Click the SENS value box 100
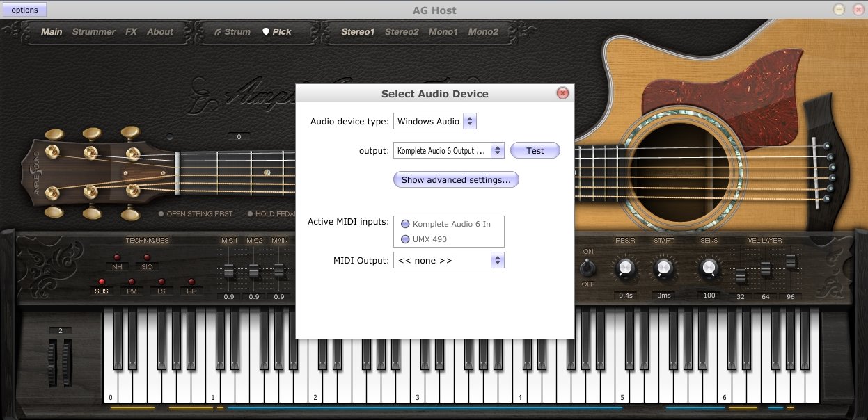 point(709,296)
